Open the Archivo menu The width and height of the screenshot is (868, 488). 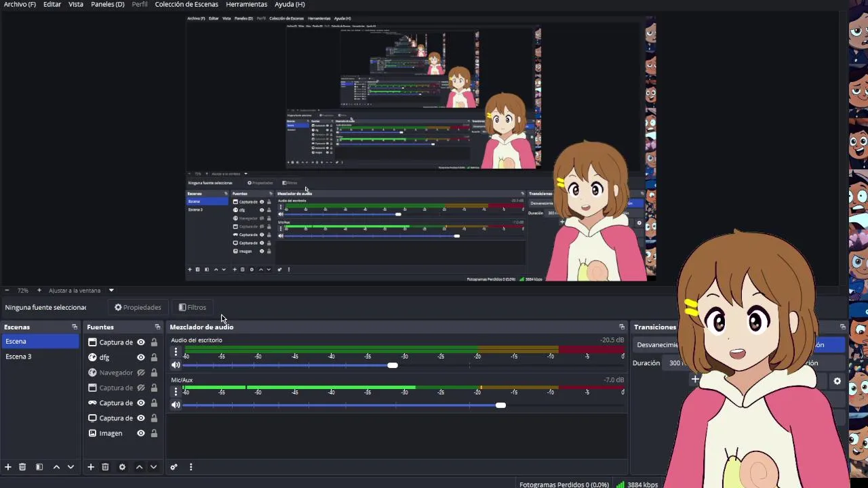(x=20, y=4)
